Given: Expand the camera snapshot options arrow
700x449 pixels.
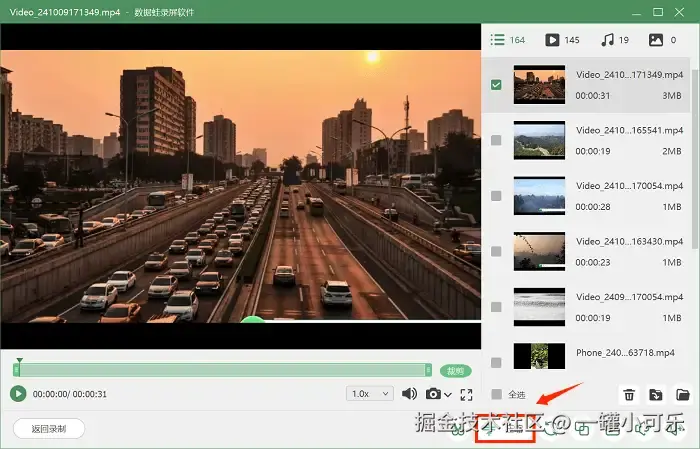Looking at the screenshot, I should tap(448, 395).
